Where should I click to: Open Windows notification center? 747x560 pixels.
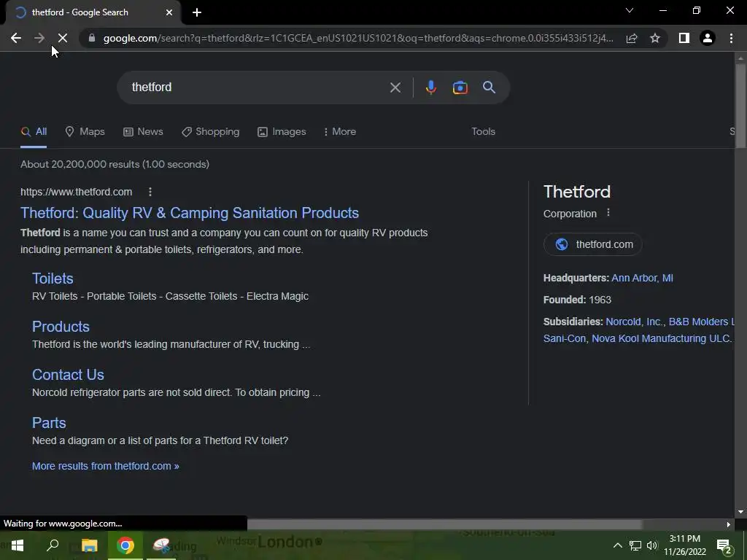click(x=724, y=545)
